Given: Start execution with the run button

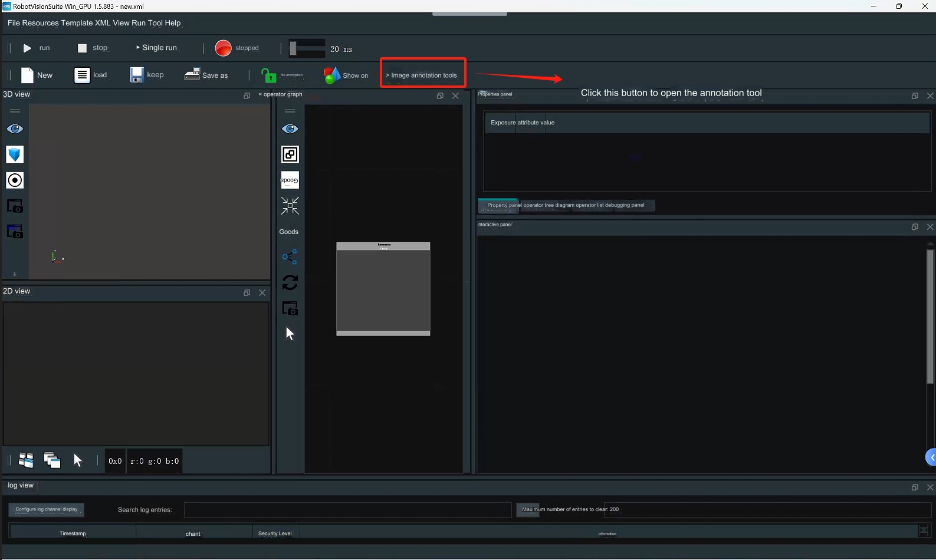Looking at the screenshot, I should click(x=37, y=48).
